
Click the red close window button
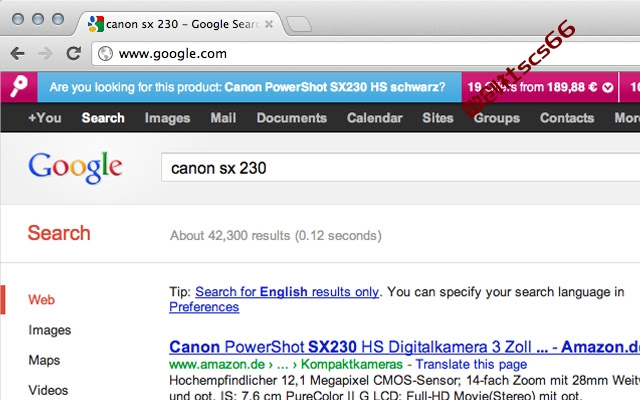pos(18,19)
